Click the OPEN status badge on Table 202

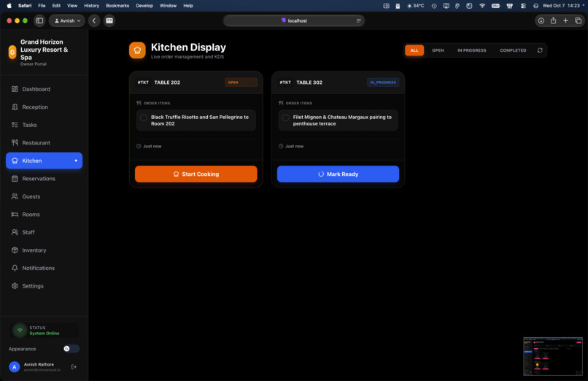pyautogui.click(x=241, y=82)
